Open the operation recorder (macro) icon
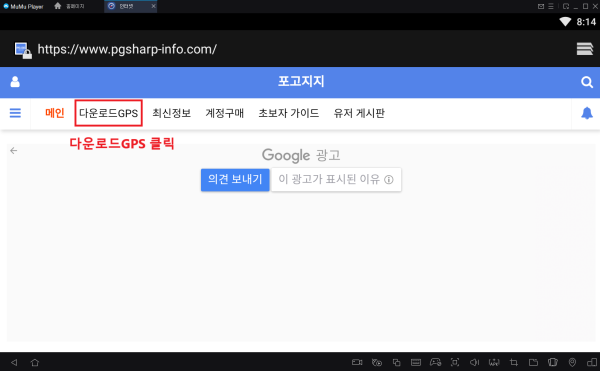Image resolution: width=600 pixels, height=371 pixels. [377, 362]
